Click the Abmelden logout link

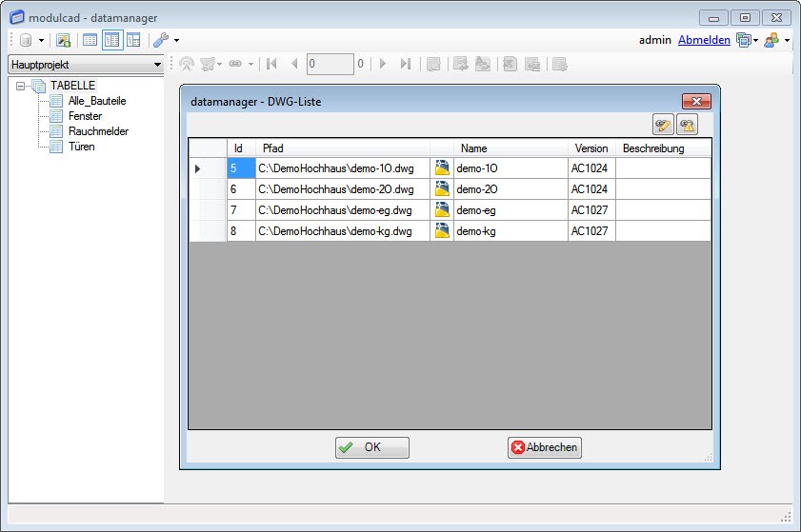coord(704,40)
